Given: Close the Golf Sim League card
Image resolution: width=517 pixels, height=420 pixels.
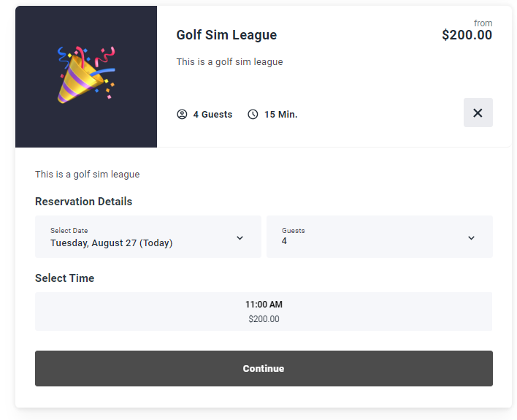Looking at the screenshot, I should [x=478, y=112].
